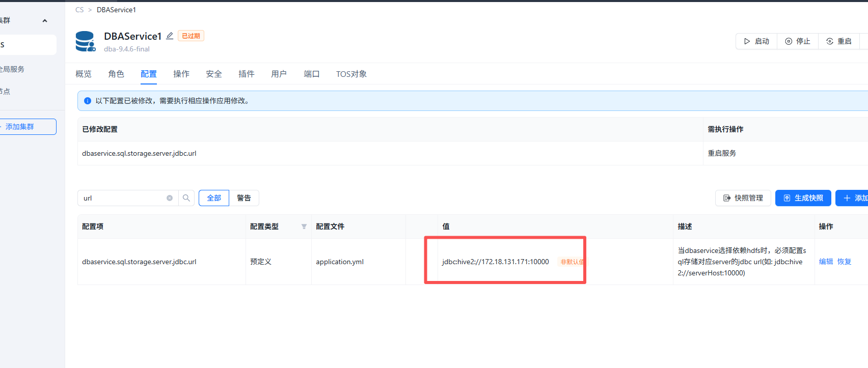The image size is (868, 368).
Task: Select the 全部 filter toggle
Action: (x=214, y=198)
